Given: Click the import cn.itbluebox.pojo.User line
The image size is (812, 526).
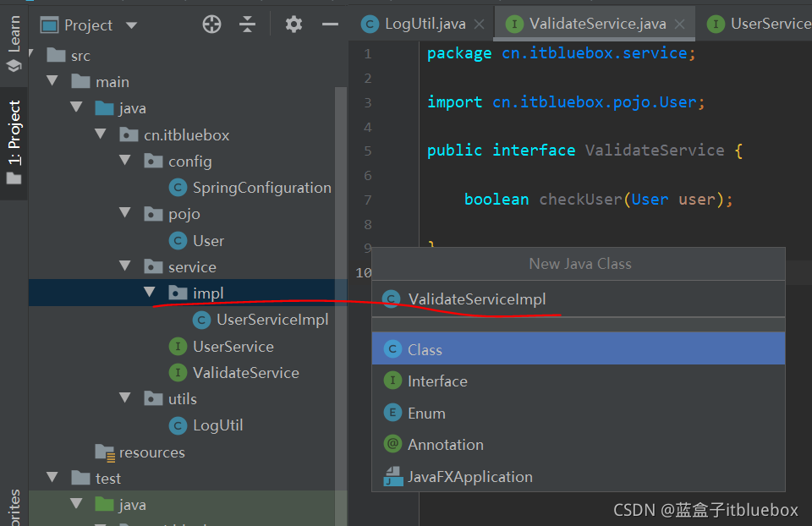Looking at the screenshot, I should [566, 102].
